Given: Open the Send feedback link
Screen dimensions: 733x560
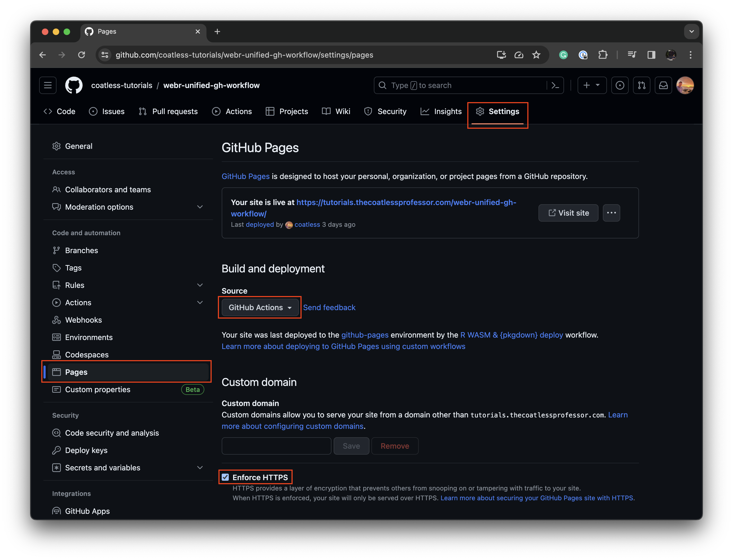Looking at the screenshot, I should click(x=329, y=307).
